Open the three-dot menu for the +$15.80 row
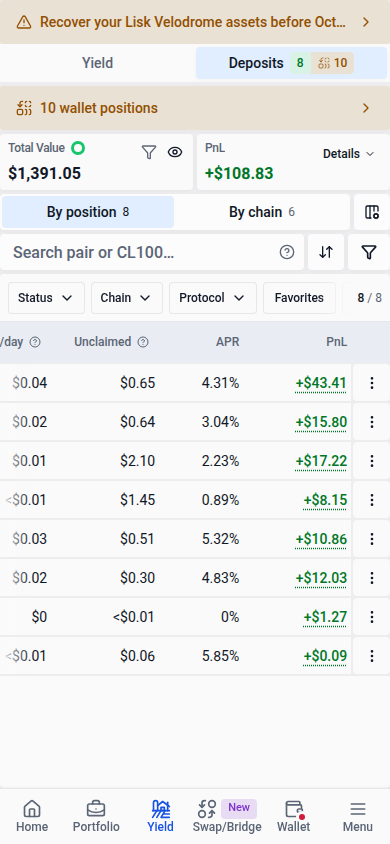The image size is (390, 844). 371,422
